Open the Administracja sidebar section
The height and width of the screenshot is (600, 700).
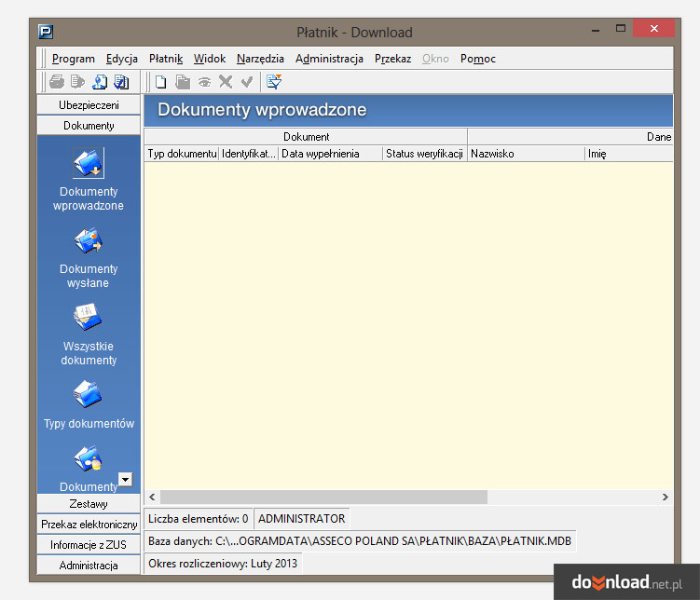[x=89, y=566]
